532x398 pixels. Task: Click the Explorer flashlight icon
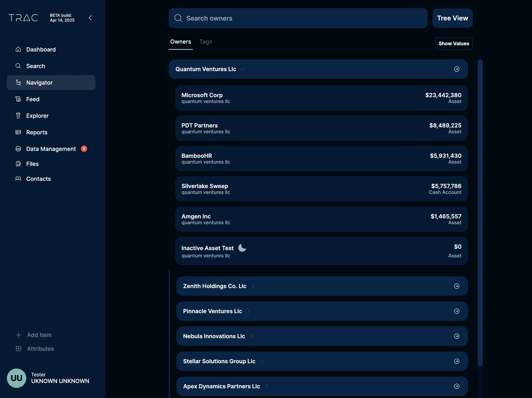click(18, 116)
